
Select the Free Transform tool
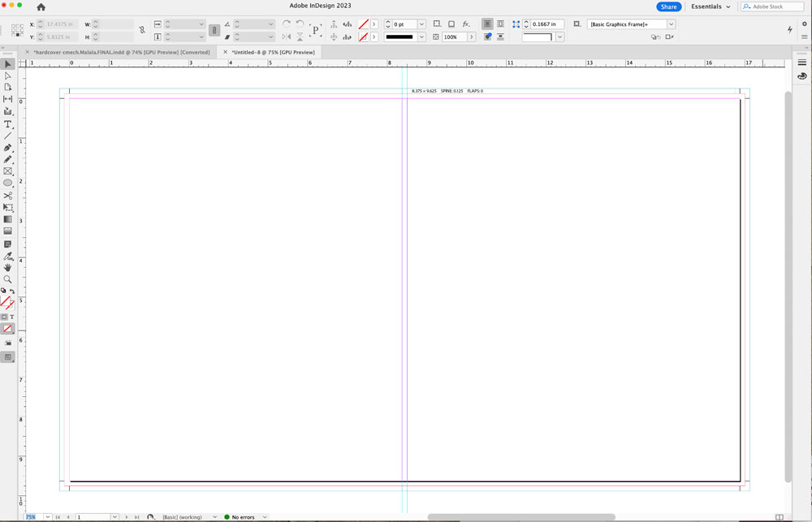pos(7,208)
